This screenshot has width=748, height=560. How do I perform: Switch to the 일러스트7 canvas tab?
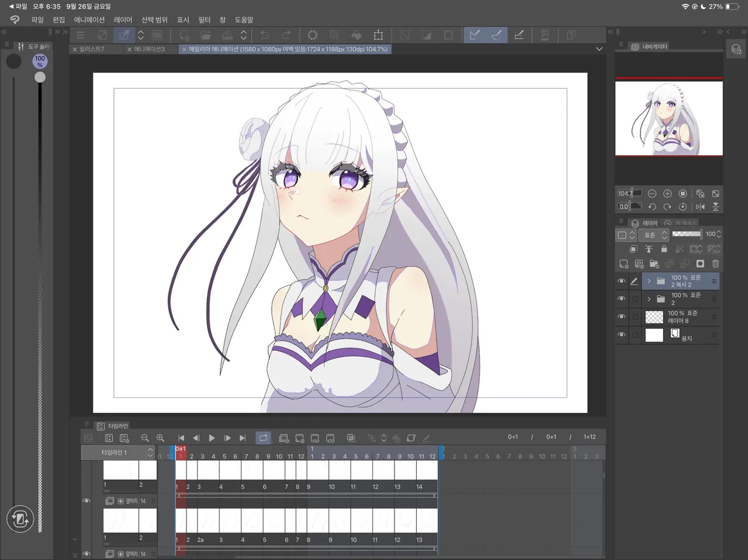tap(92, 49)
